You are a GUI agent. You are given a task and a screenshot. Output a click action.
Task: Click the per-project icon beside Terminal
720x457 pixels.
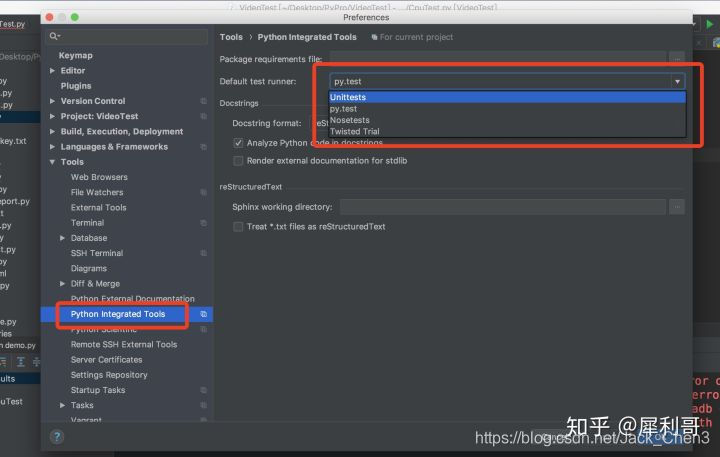point(203,223)
